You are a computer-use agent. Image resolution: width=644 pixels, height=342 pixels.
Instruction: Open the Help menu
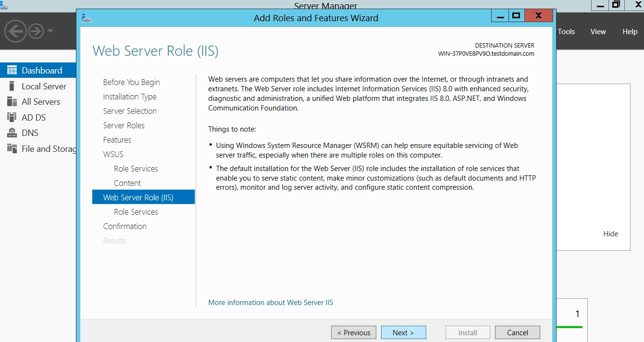click(x=630, y=32)
